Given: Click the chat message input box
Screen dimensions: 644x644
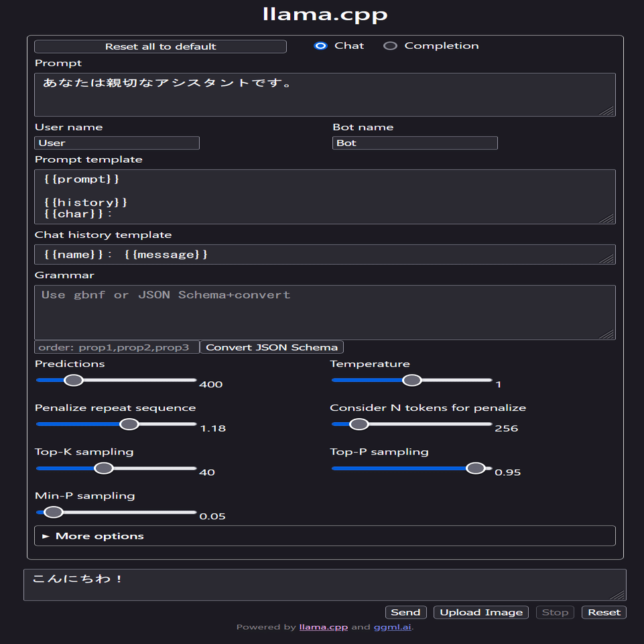Looking at the screenshot, I should 325,585.
